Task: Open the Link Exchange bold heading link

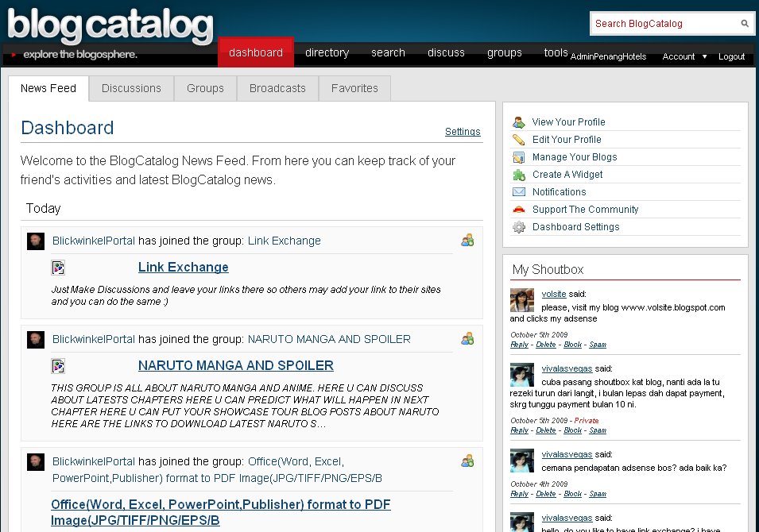Action: (183, 267)
